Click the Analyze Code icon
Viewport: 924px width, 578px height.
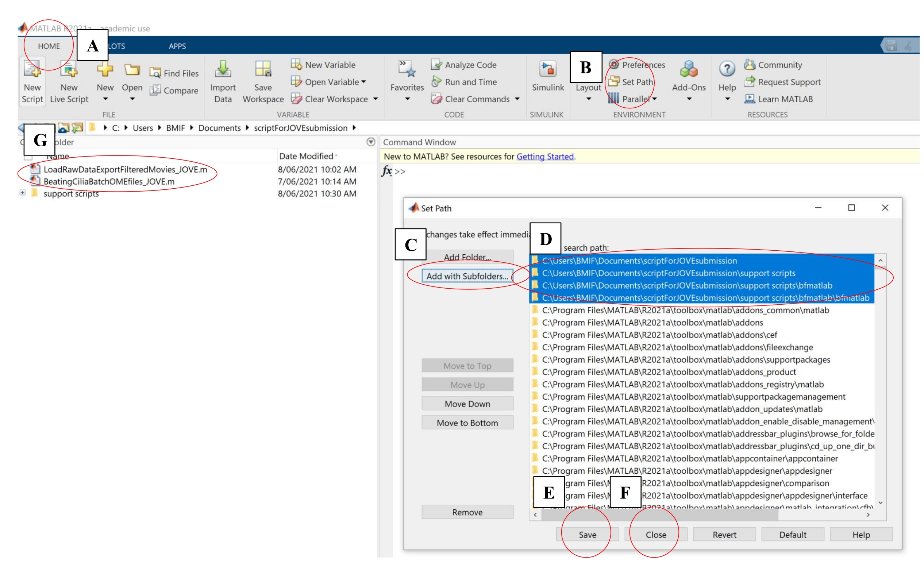(x=436, y=65)
